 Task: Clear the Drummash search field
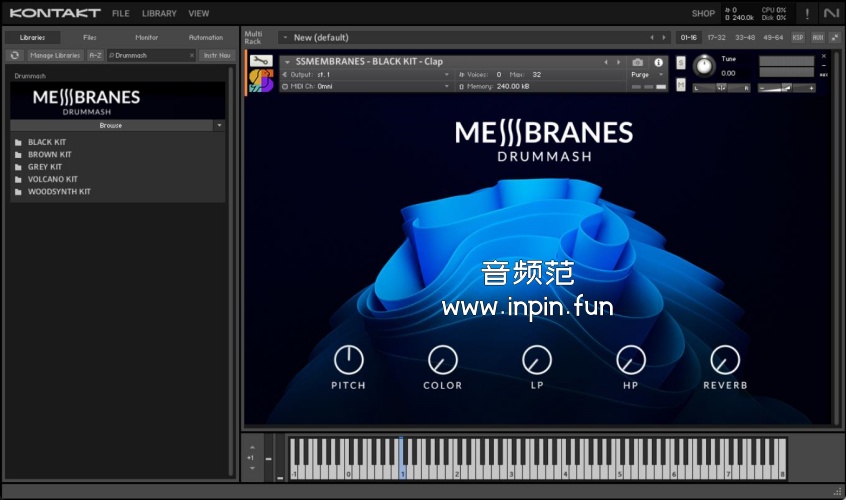point(192,55)
